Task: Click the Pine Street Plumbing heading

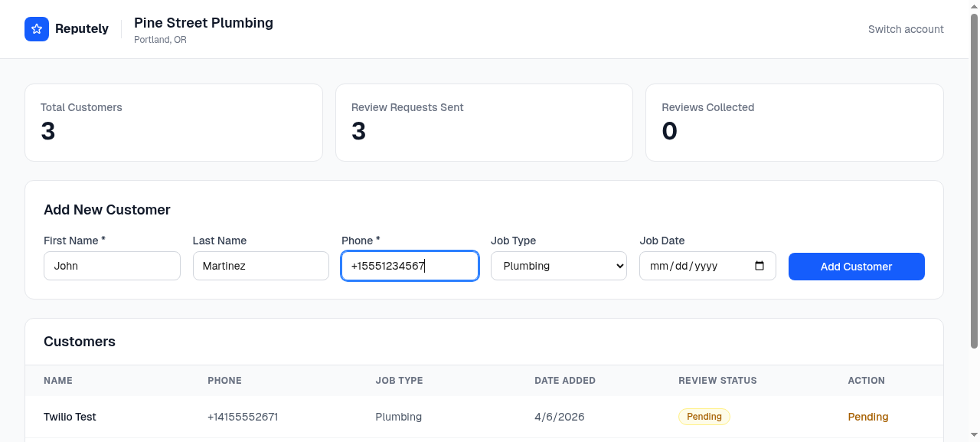Action: coord(204,23)
